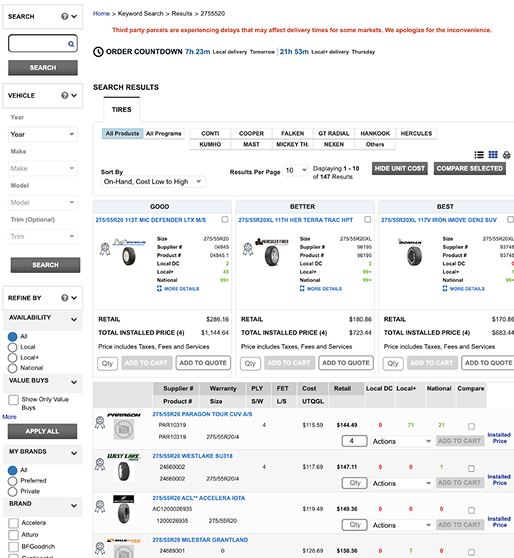Open Actions dropdown for Paragon Tour CUV
The width and height of the screenshot is (514, 558).
pos(402,441)
